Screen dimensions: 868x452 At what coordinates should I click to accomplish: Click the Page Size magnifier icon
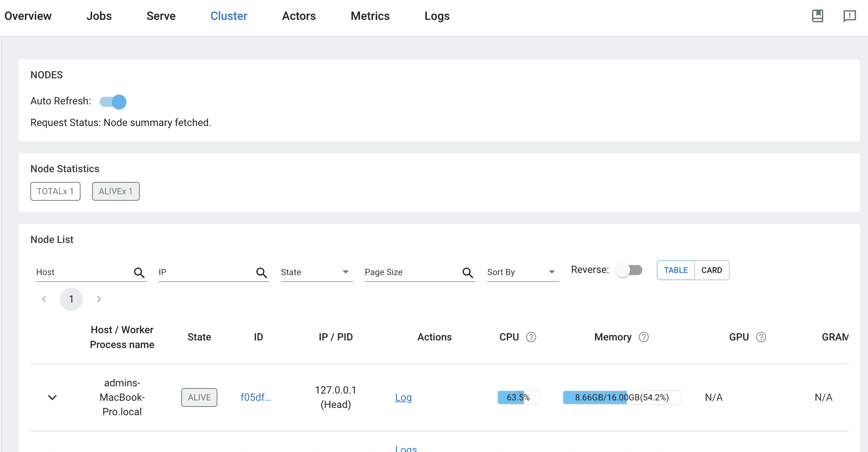click(468, 273)
